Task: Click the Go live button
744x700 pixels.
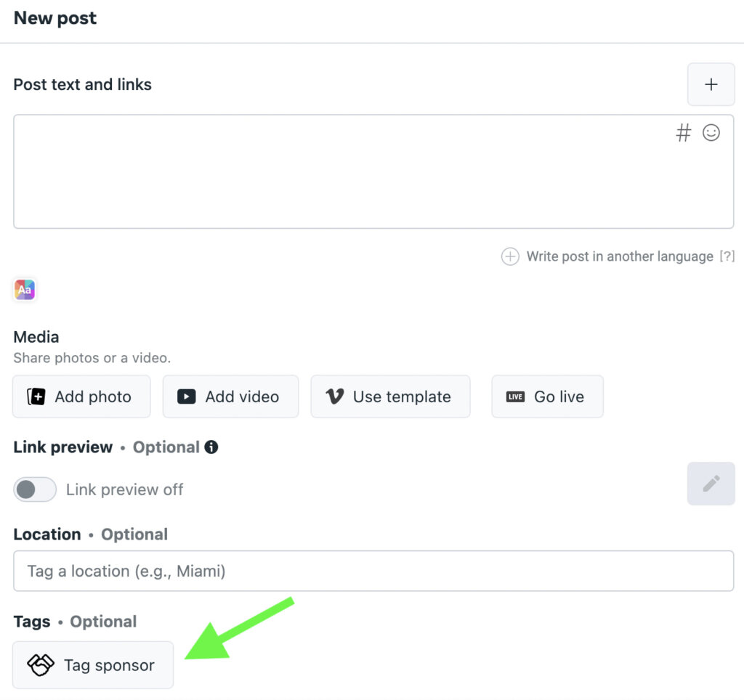Action: point(547,396)
